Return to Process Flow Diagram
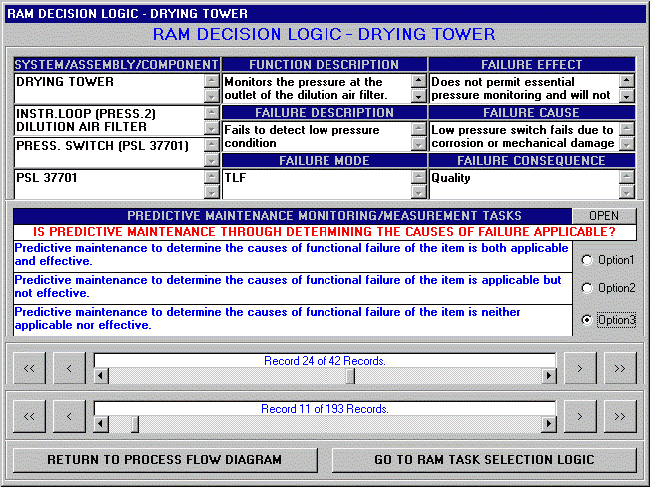Image resolution: width=650 pixels, height=487 pixels. click(x=165, y=460)
